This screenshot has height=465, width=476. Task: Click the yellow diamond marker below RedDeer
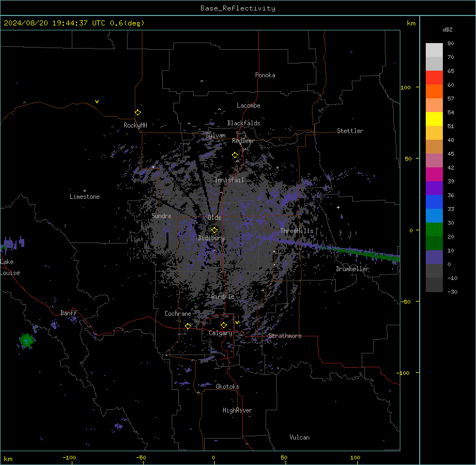(235, 155)
